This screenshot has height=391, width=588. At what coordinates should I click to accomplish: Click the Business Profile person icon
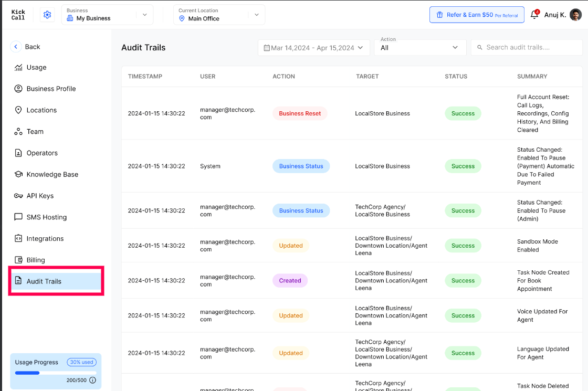tap(18, 89)
